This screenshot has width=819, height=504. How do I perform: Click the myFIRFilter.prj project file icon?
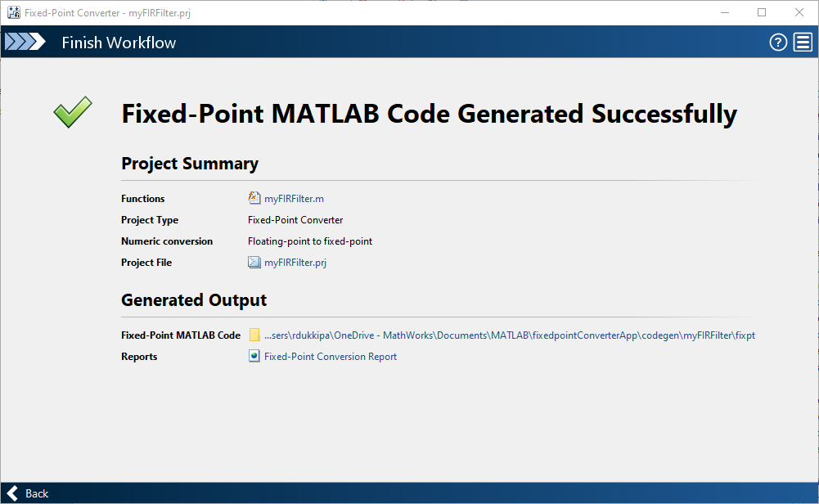click(254, 263)
